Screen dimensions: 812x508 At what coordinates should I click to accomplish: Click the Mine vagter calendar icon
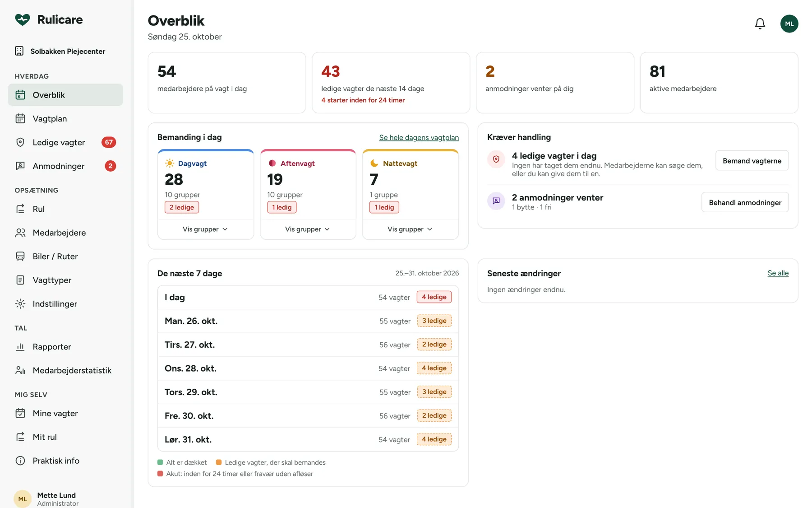pyautogui.click(x=20, y=413)
